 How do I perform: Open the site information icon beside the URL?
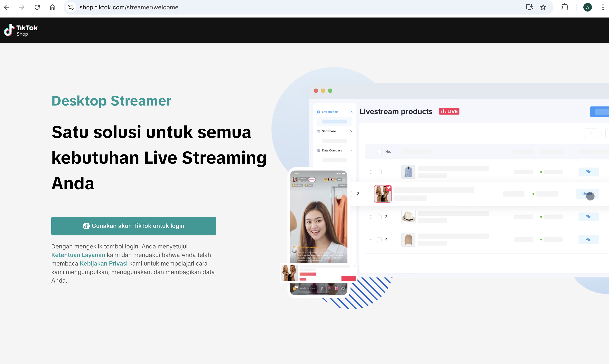click(x=71, y=7)
